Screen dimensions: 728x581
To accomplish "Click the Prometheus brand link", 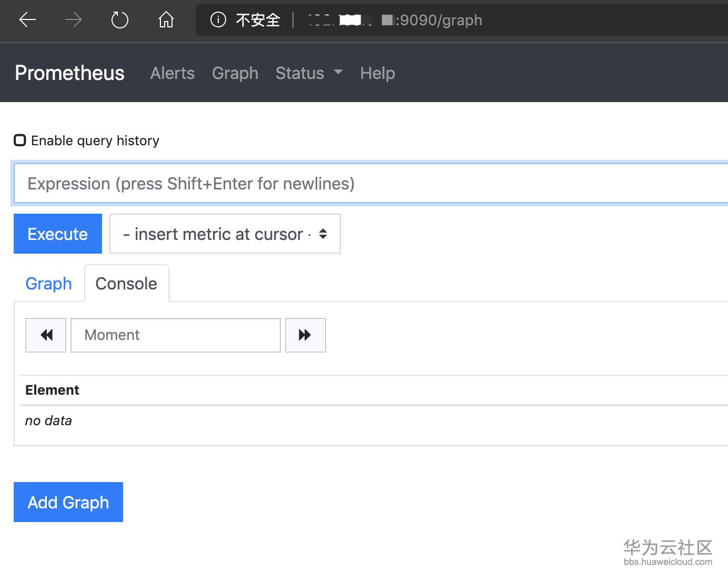I will (69, 73).
